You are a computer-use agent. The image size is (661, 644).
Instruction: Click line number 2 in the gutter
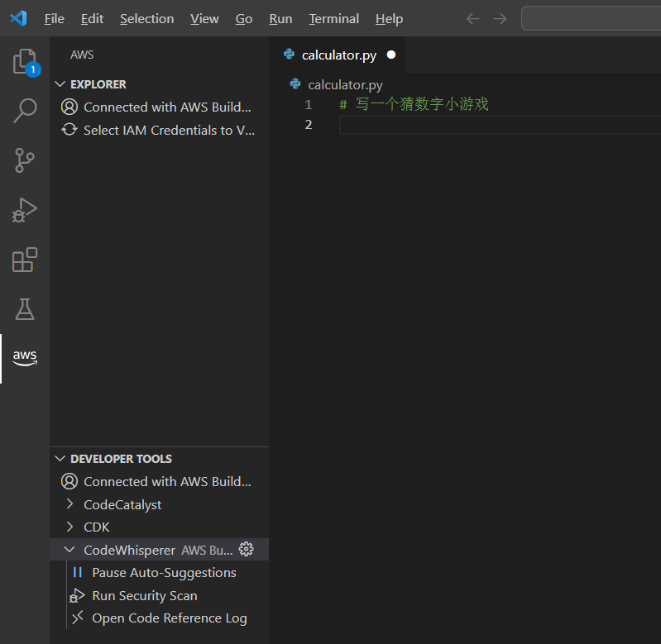[x=309, y=125]
